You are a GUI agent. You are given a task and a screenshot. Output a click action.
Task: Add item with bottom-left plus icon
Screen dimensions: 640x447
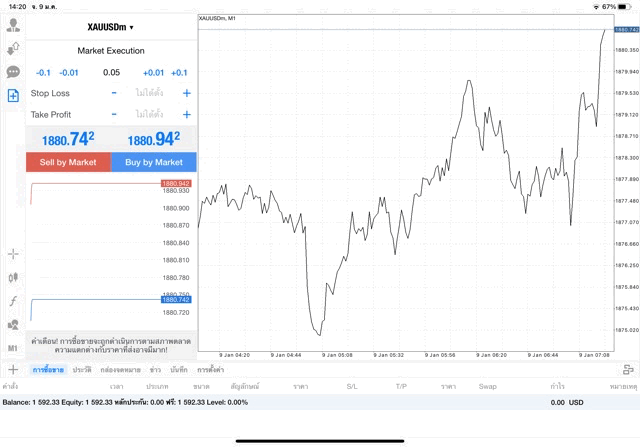tap(13, 370)
